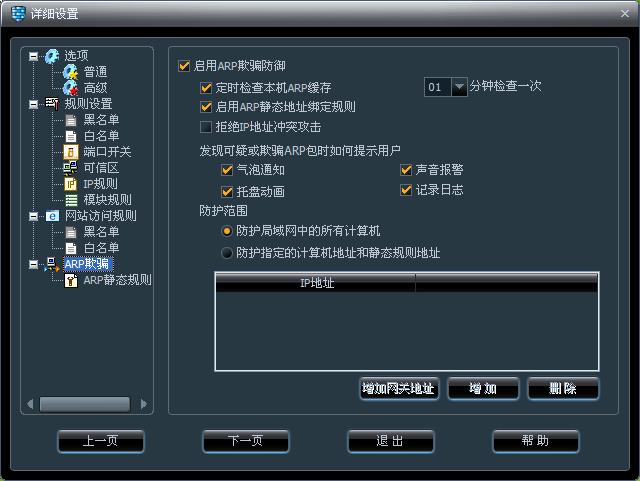The image size is (640, 481).
Task: Click the 选项 gear icon in tree
Action: tap(52, 56)
